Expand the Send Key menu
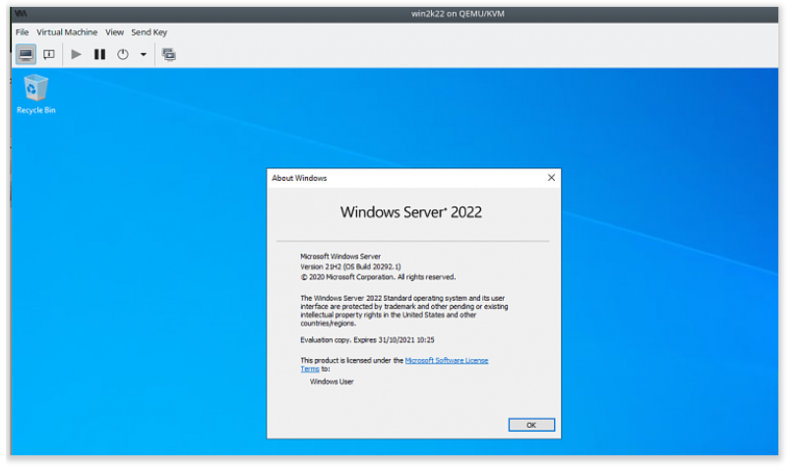800x471 pixels. coord(149,32)
